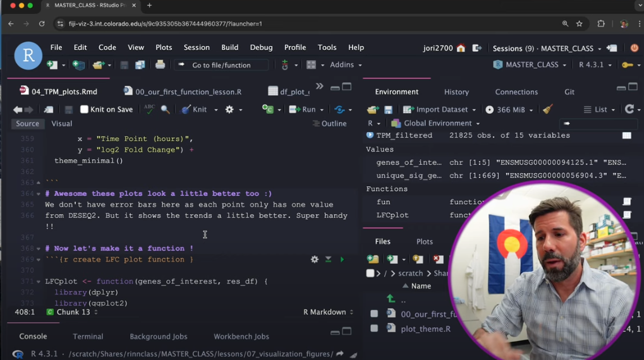Go back to previous source location
The image size is (644, 360).
(x=18, y=110)
